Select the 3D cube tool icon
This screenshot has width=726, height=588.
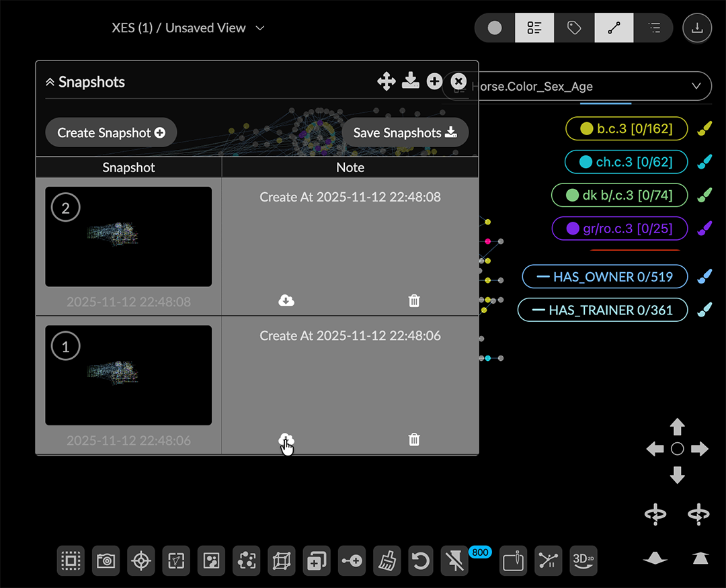(x=281, y=560)
